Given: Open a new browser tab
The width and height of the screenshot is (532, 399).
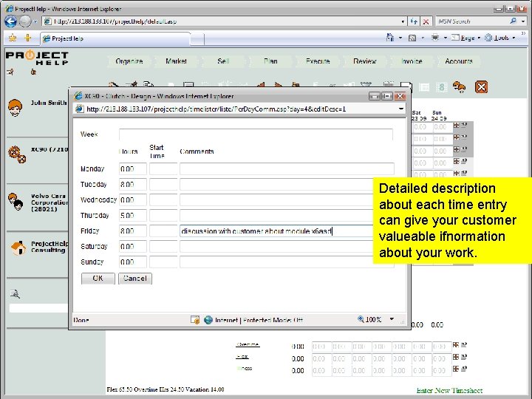Looking at the screenshot, I should pos(197,39).
